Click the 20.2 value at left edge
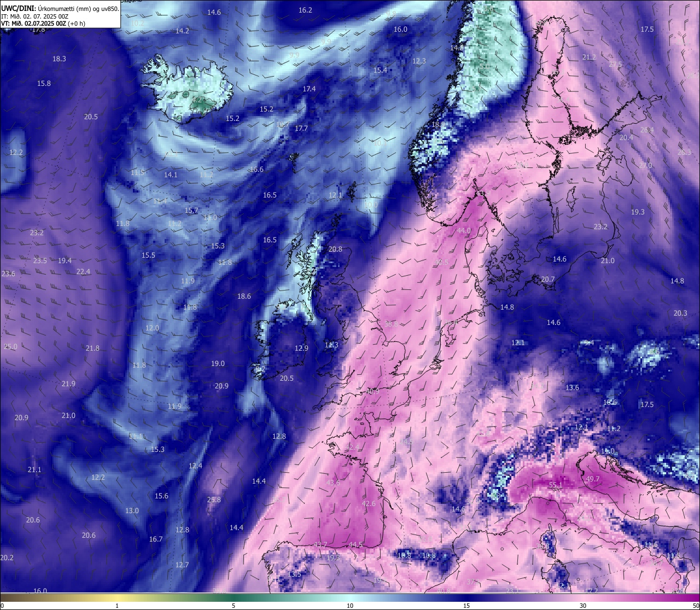The height and width of the screenshot is (610, 700). (7, 558)
